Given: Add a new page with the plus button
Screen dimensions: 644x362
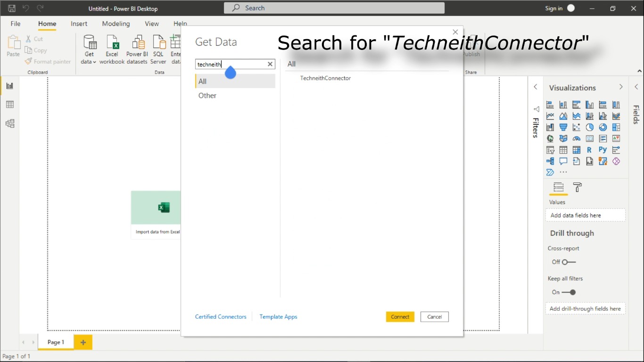Looking at the screenshot, I should coord(83,343).
